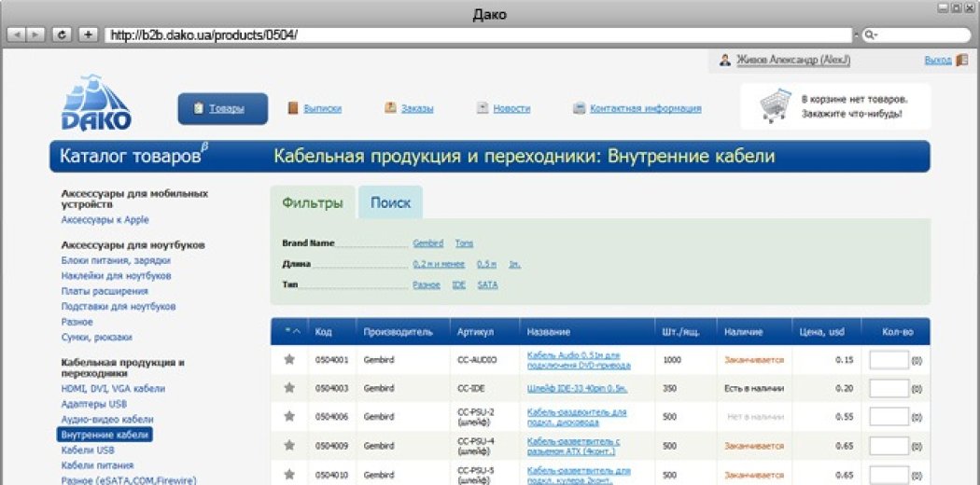Filter length 0.5 м
Viewport: 980px width, 485px height.
(x=487, y=264)
